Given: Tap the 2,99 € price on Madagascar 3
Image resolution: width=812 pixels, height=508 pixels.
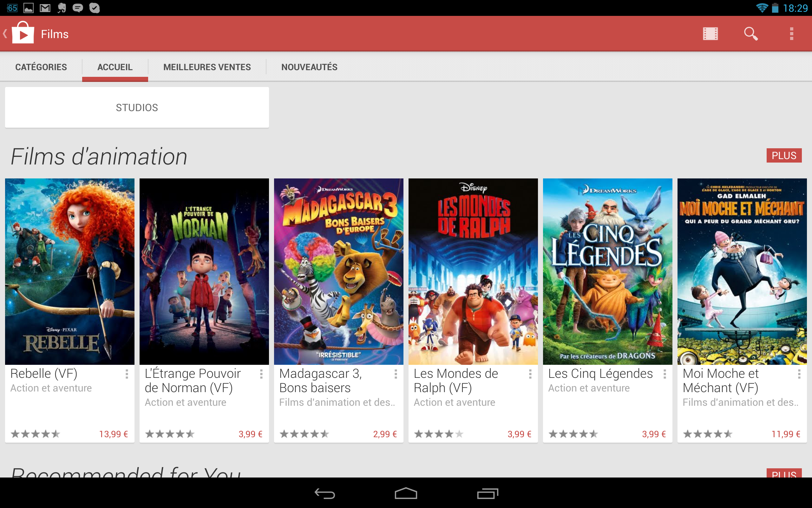Looking at the screenshot, I should point(385,434).
